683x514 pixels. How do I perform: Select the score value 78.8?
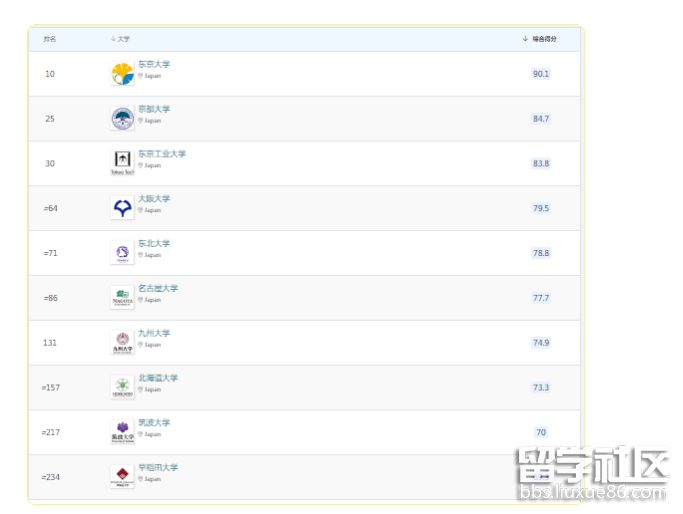coord(541,253)
